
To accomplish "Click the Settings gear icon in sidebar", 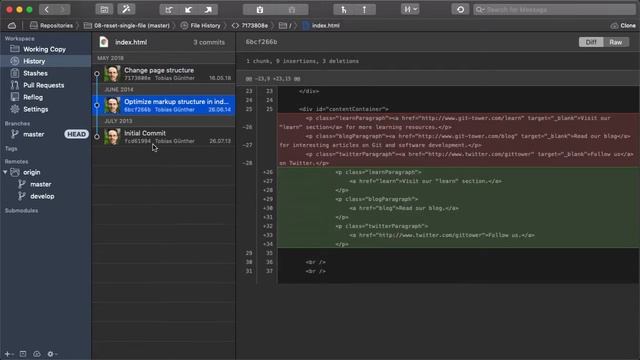I will [15, 109].
